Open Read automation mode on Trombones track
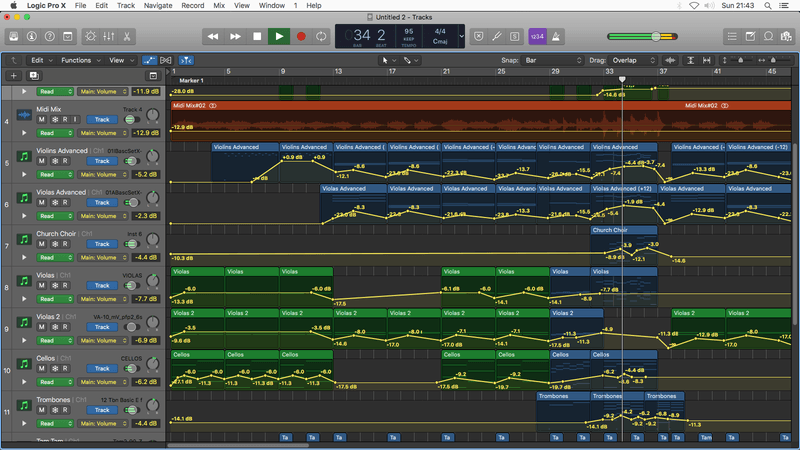 click(55, 423)
